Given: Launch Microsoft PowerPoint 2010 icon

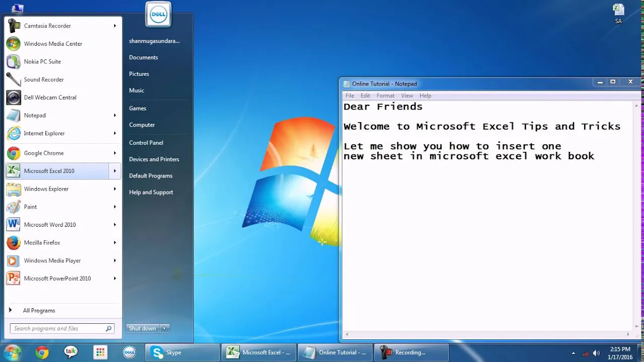Looking at the screenshot, I should coord(14,279).
